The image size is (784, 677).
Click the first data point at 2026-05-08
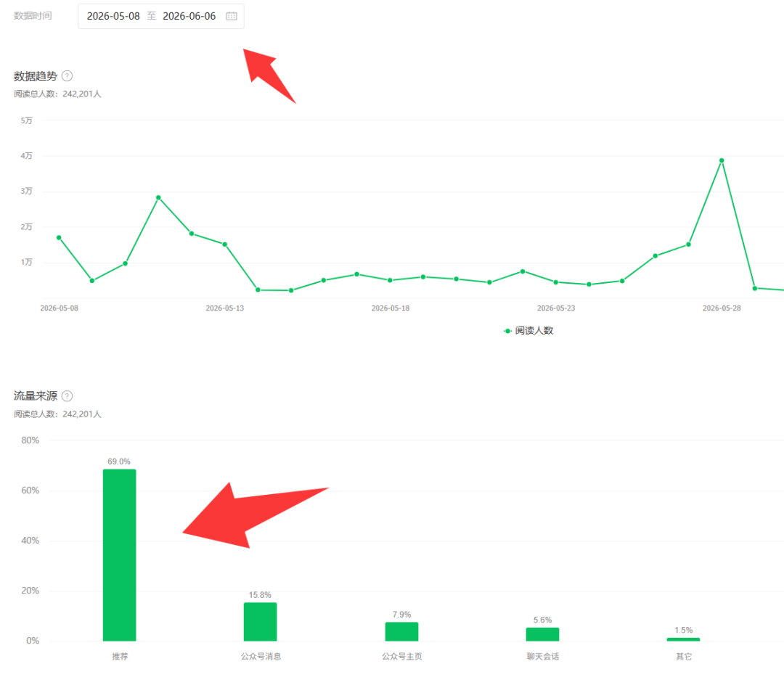pos(59,237)
